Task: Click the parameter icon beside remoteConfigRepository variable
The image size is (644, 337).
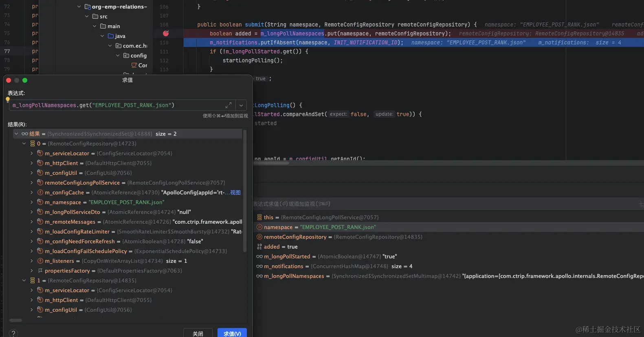Action: point(259,237)
